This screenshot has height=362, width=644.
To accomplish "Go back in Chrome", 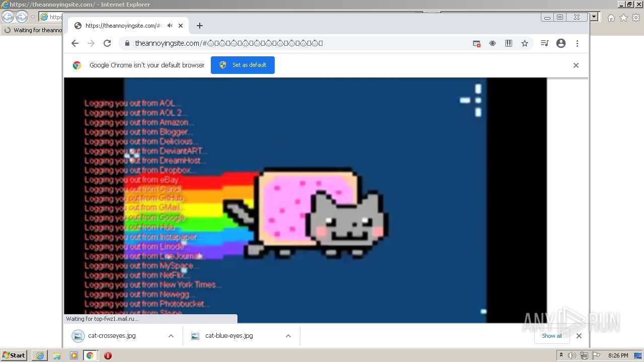I will 75,43.
